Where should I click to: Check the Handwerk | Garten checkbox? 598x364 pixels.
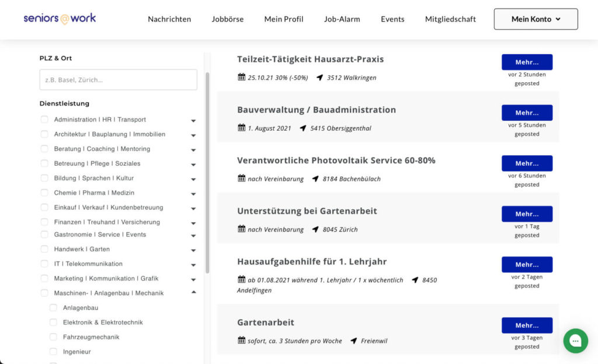tap(44, 249)
